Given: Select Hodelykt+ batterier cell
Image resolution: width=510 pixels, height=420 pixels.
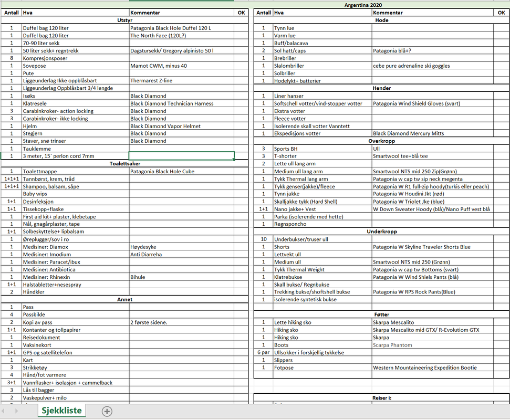Looking at the screenshot, I should [322, 81].
